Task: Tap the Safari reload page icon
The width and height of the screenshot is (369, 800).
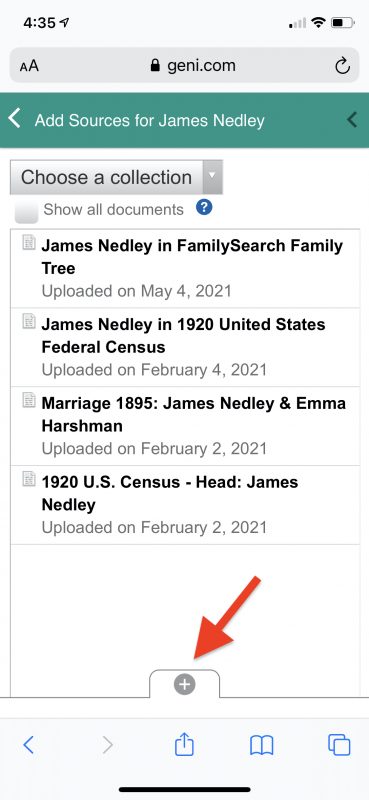Action: pos(342,66)
